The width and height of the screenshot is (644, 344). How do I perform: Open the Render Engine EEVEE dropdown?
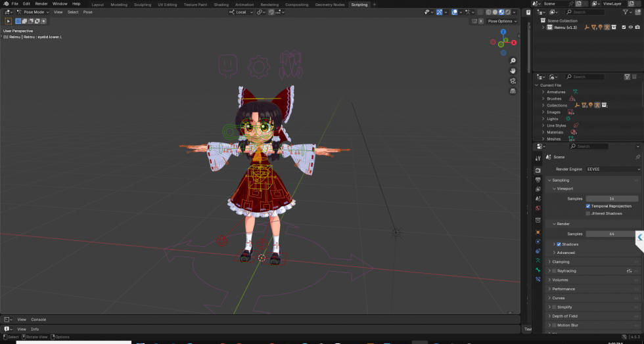pos(612,169)
